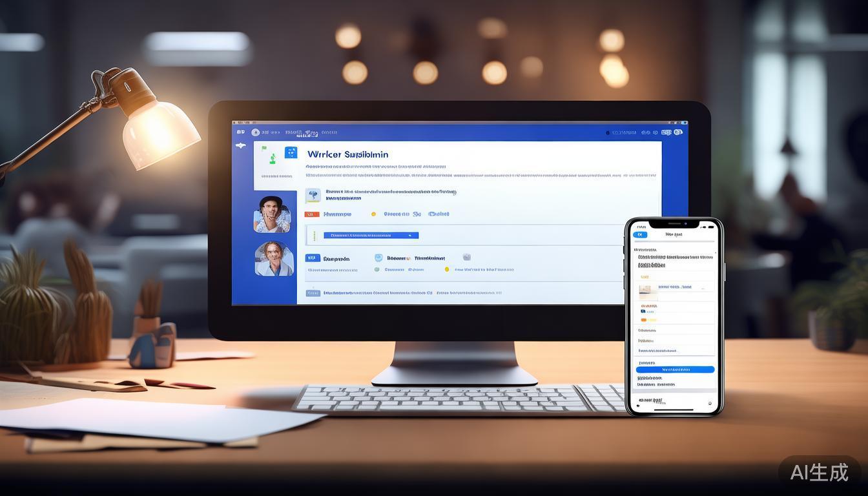Click the small square icon above the first blue bar
This screenshot has height=496, width=868.
(313, 194)
